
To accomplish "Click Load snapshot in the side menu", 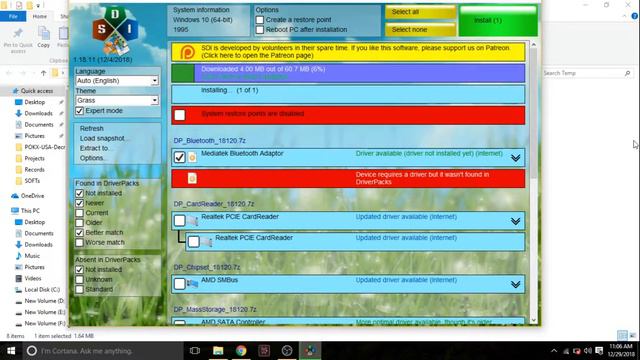I will (x=104, y=138).
